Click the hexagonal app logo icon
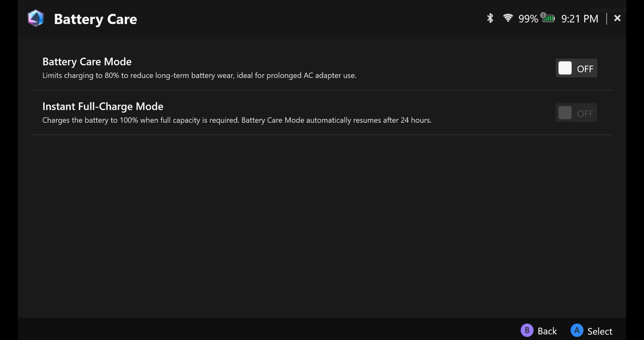The image size is (644, 340). [36, 18]
